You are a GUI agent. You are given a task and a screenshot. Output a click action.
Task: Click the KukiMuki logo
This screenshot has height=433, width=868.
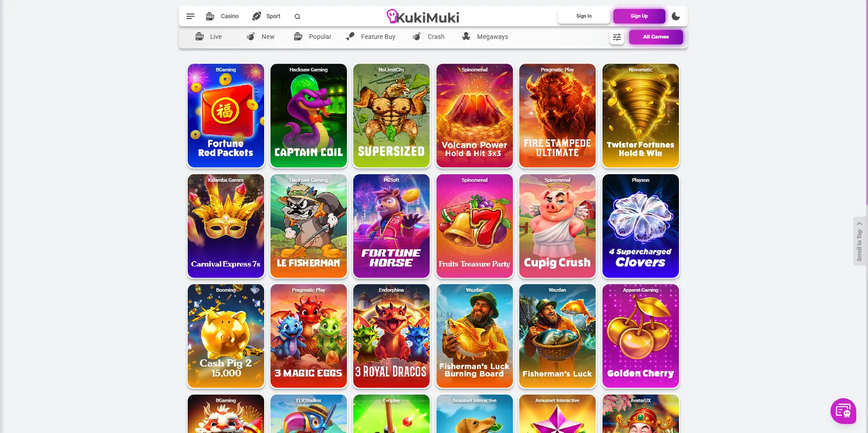point(423,17)
